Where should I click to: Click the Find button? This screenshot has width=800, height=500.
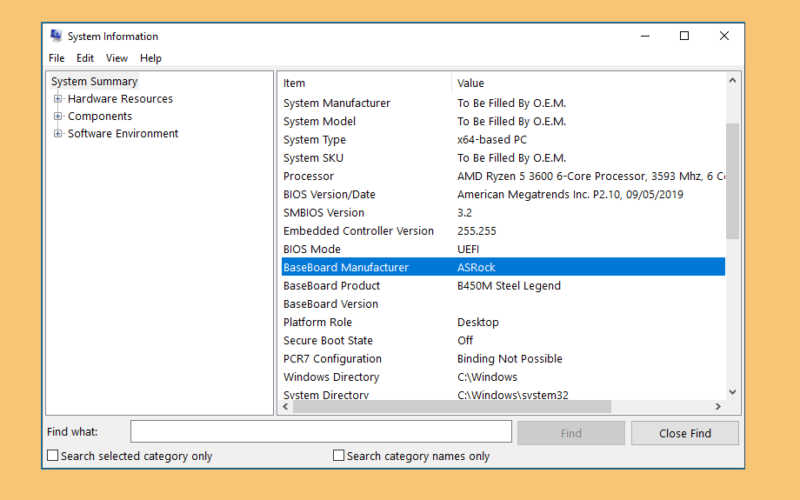571,433
